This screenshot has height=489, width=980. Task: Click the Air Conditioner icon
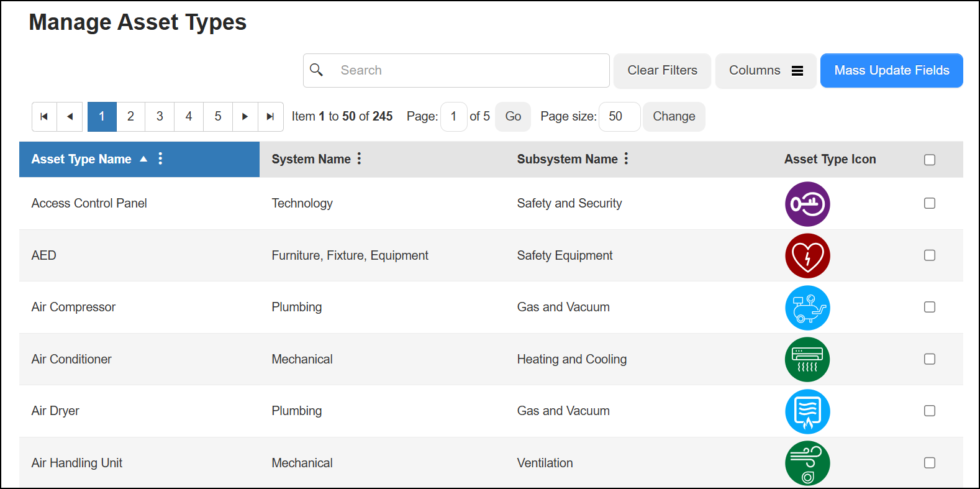click(x=807, y=360)
